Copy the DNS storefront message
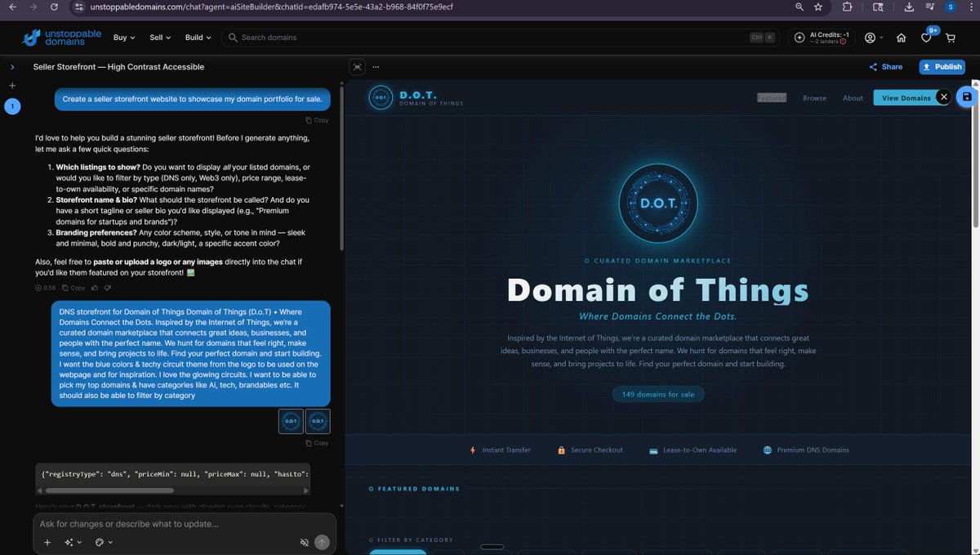 [x=317, y=443]
